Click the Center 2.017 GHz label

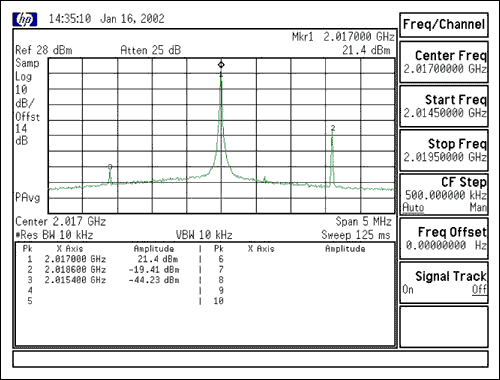click(x=61, y=221)
